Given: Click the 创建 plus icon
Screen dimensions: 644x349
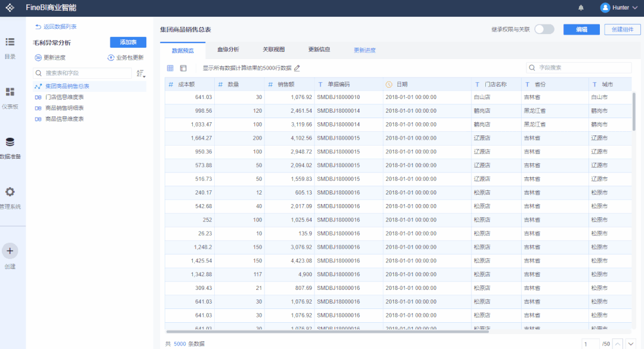Looking at the screenshot, I should [10, 251].
